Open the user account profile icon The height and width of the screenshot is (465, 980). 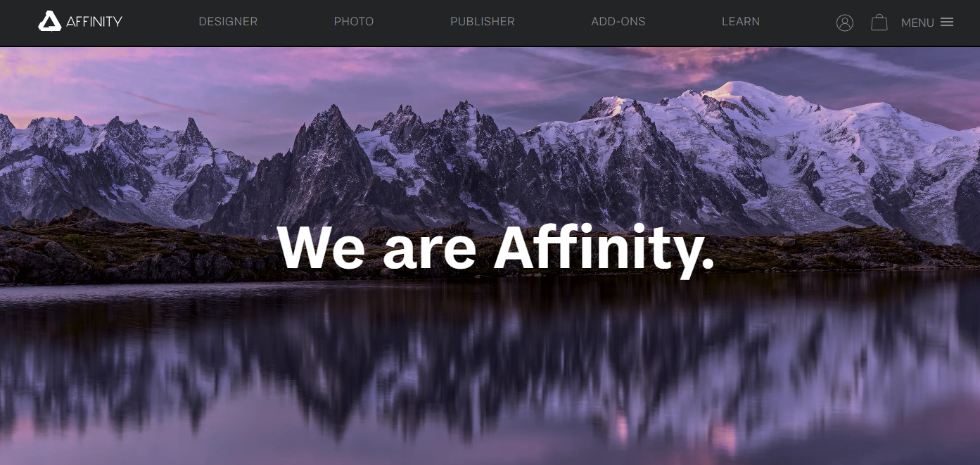pyautogui.click(x=845, y=23)
